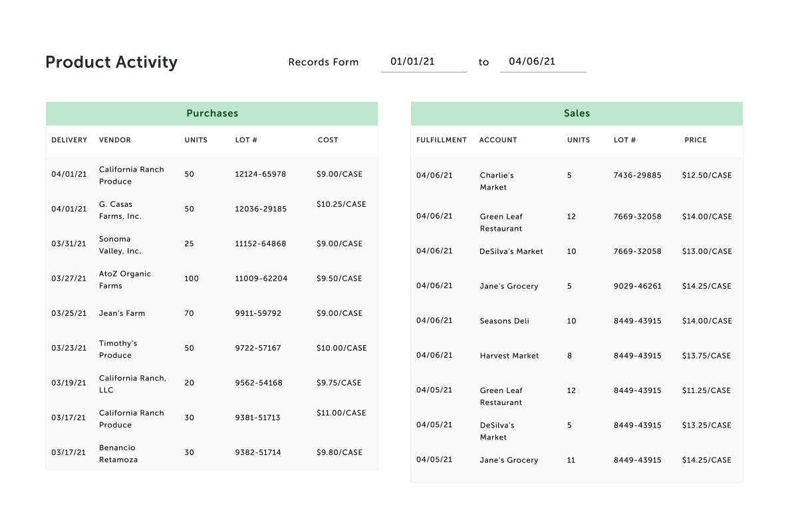The width and height of the screenshot is (798, 532).
Task: Click the Product Activity title
Action: [x=111, y=62]
